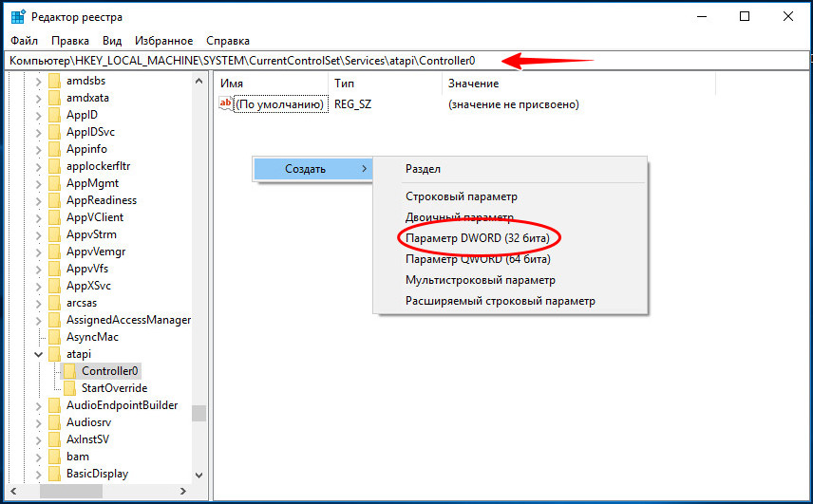Expand the AppMgmt key

[38, 184]
